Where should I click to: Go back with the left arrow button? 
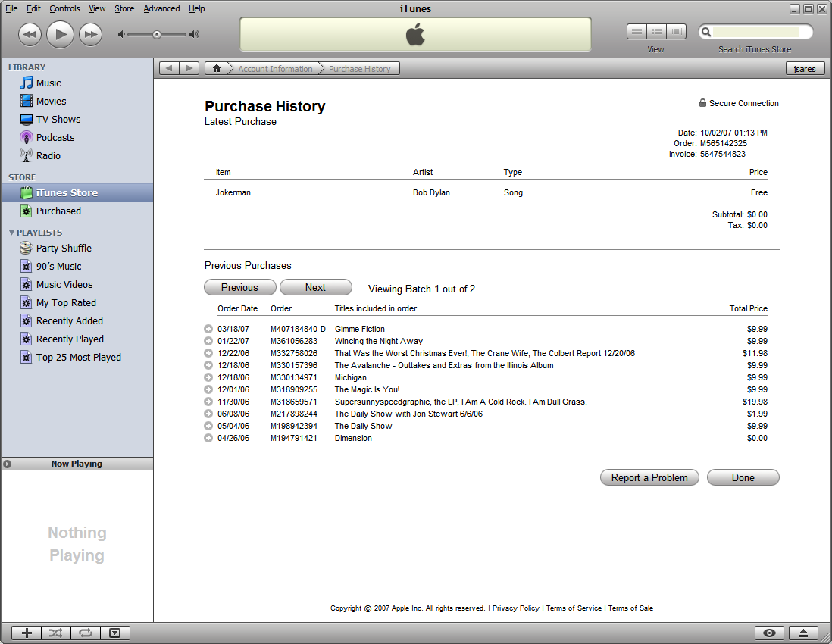click(169, 68)
